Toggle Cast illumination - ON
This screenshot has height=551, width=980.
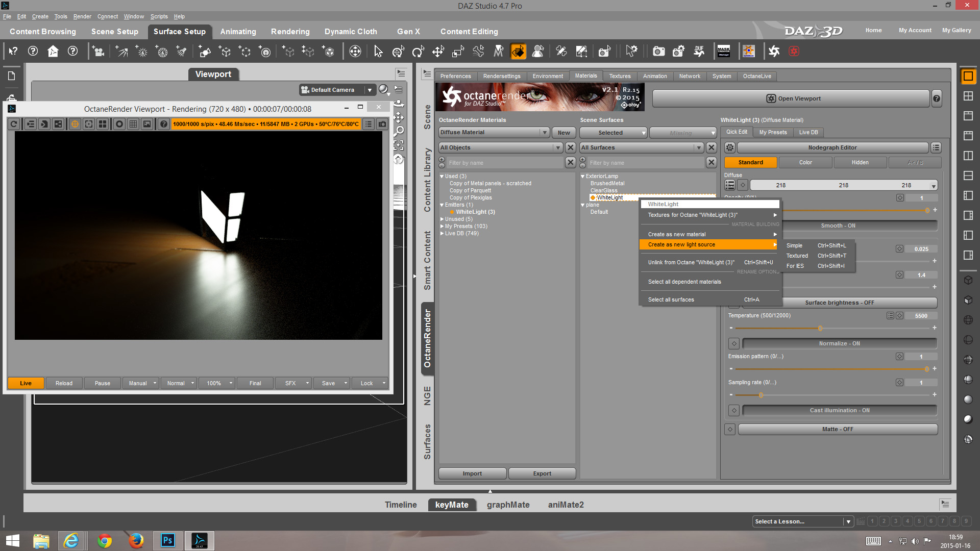tap(839, 410)
